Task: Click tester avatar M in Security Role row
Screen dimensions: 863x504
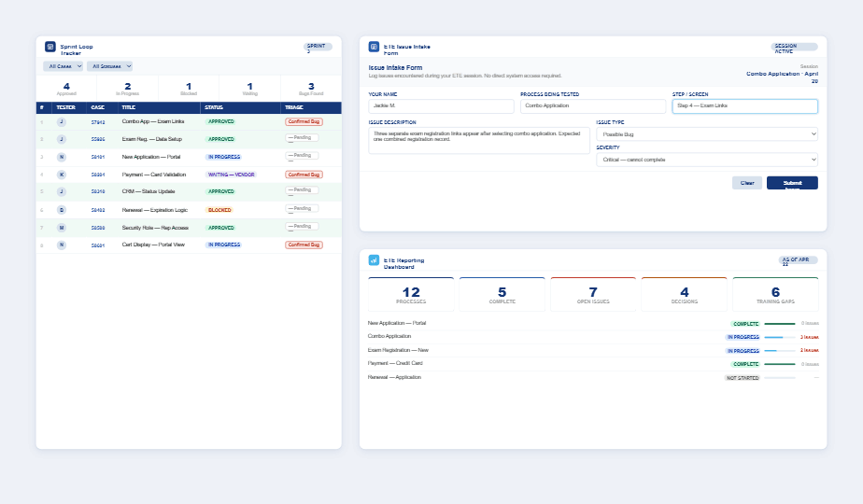Action: (62, 227)
